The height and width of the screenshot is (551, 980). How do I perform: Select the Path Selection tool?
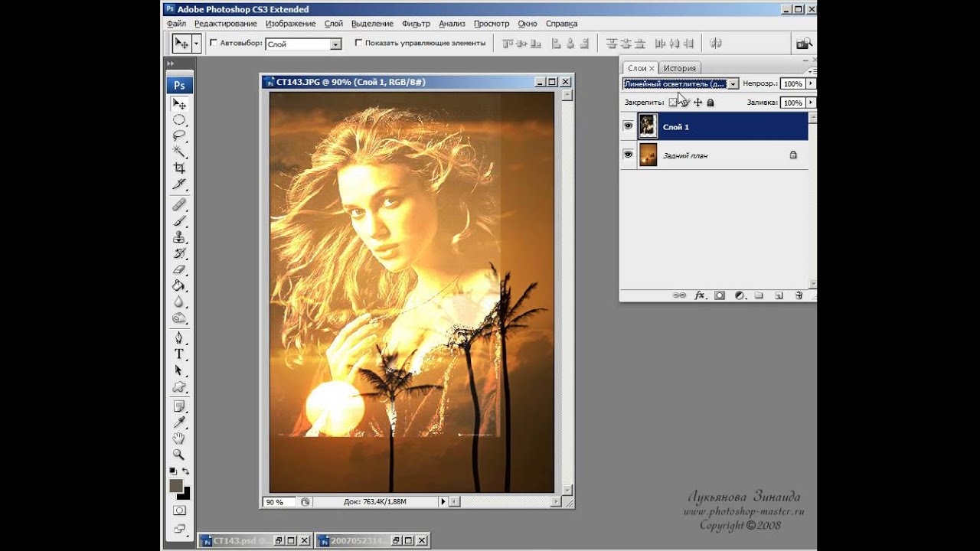[x=179, y=370]
